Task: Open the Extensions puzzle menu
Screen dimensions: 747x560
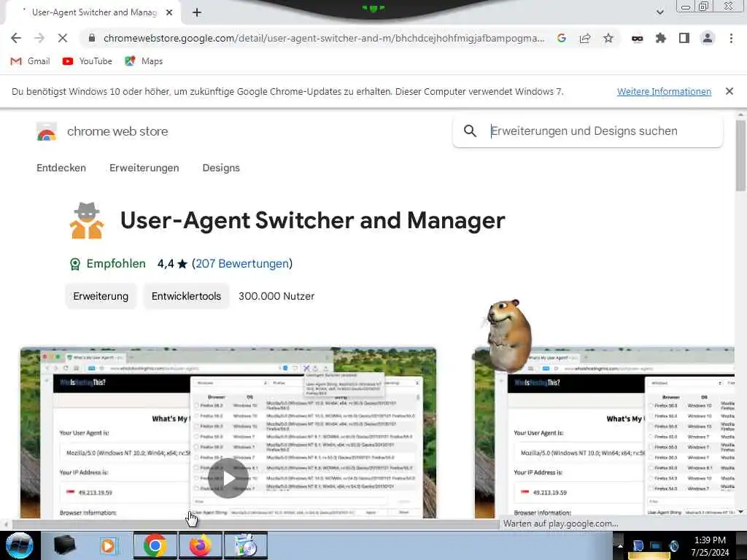Action: tap(661, 38)
